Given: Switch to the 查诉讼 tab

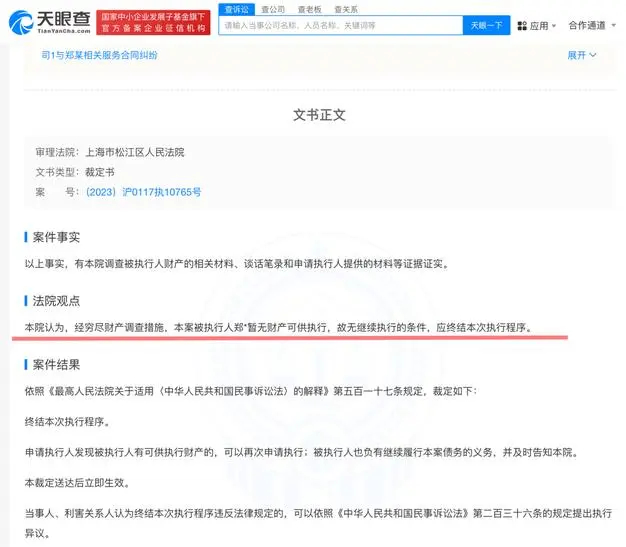Looking at the screenshot, I should (x=238, y=8).
